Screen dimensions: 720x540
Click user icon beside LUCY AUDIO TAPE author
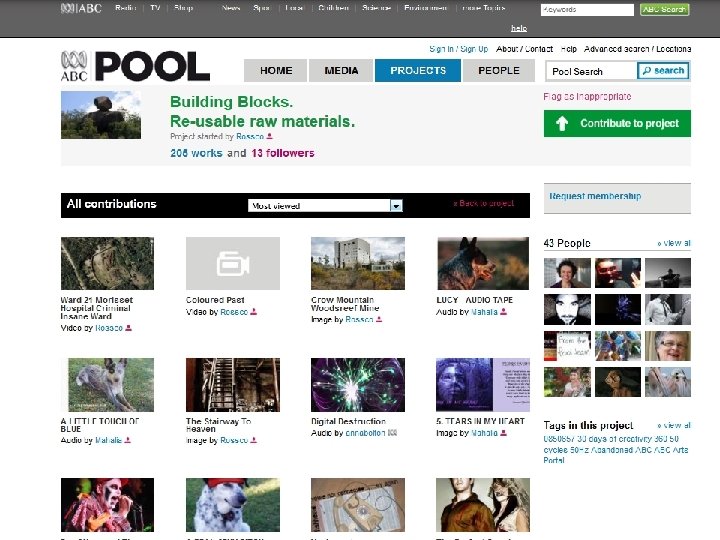point(504,312)
